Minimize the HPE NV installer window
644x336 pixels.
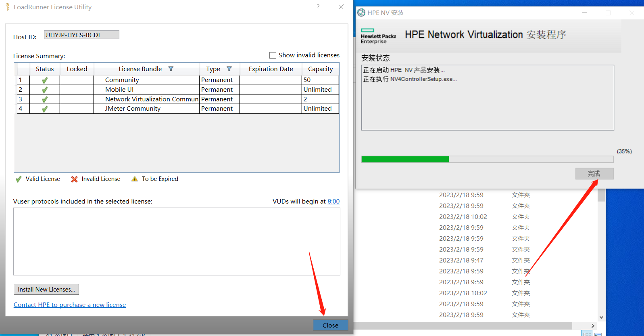tap(585, 13)
